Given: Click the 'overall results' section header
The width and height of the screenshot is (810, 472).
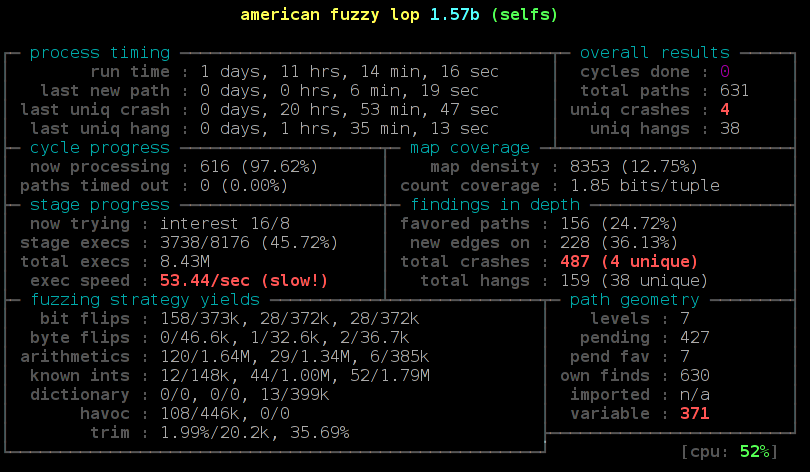Looking at the screenshot, I should coord(655,53).
